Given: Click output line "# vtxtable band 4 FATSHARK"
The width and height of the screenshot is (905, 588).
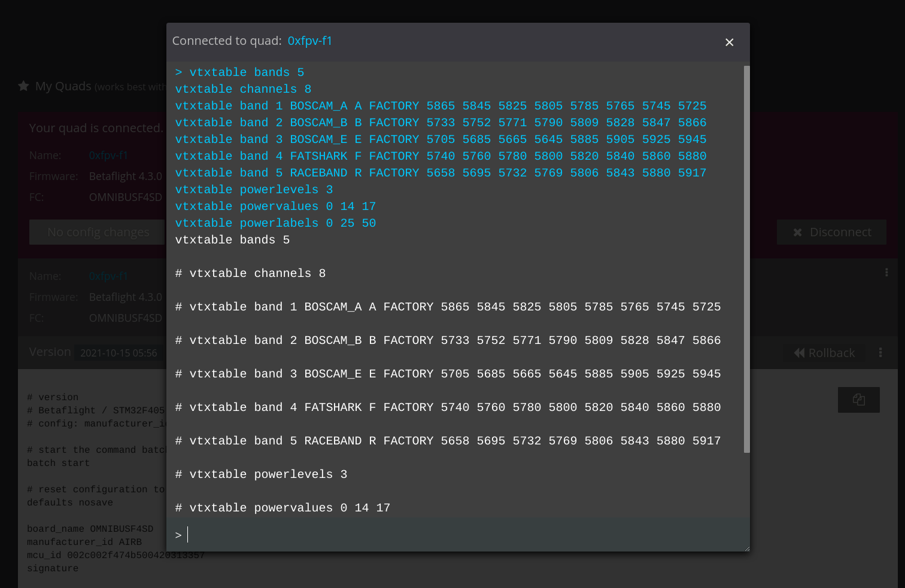Looking at the screenshot, I should point(448,407).
